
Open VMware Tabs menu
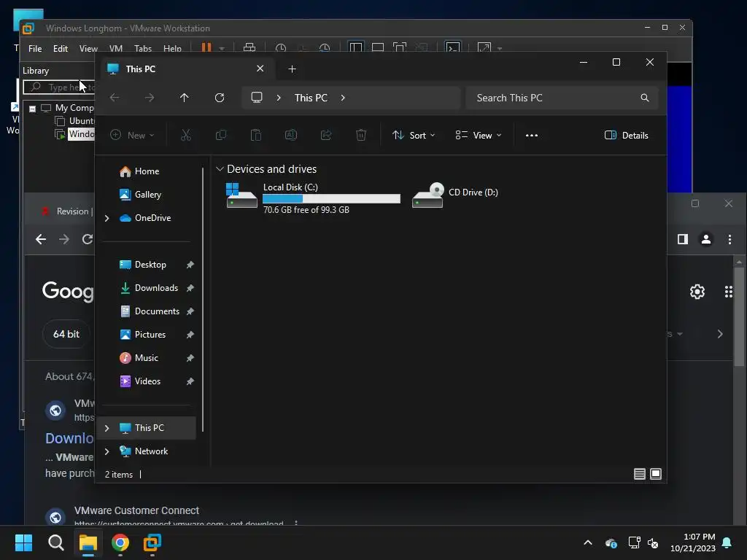(143, 49)
